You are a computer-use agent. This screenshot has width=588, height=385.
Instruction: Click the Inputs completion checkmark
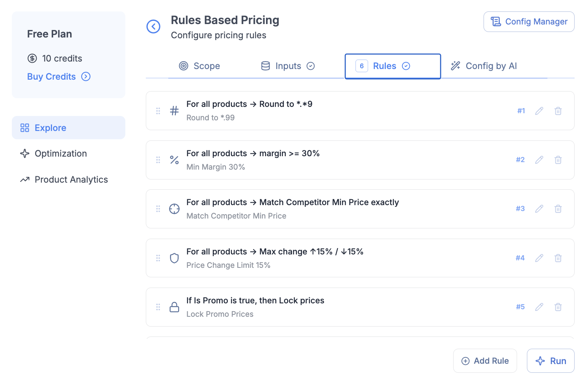tap(311, 66)
